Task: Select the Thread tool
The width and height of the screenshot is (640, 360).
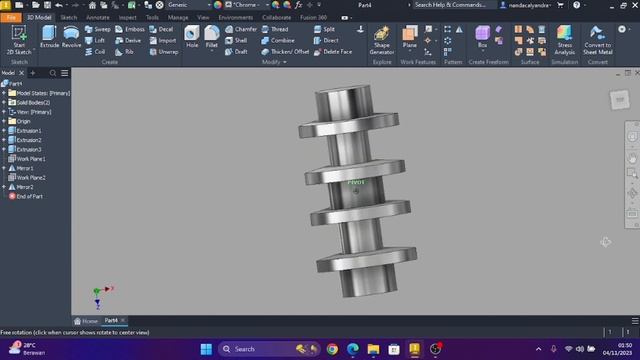Action: [275, 29]
